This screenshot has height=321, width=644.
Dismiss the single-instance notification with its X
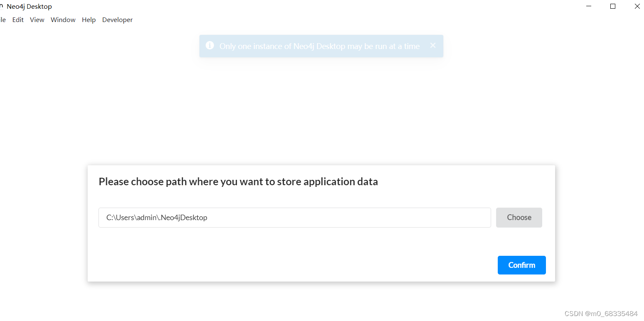point(433,45)
